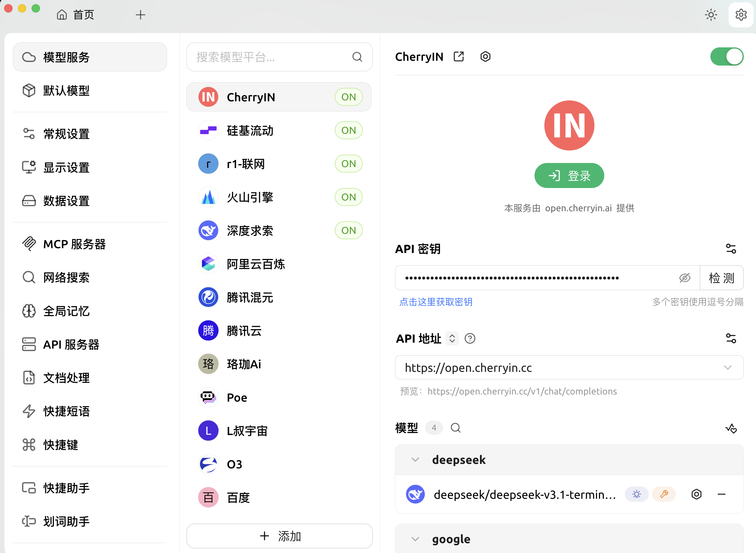This screenshot has width=756, height=553.
Task: Open 网络搜索 settings
Action: click(x=90, y=277)
